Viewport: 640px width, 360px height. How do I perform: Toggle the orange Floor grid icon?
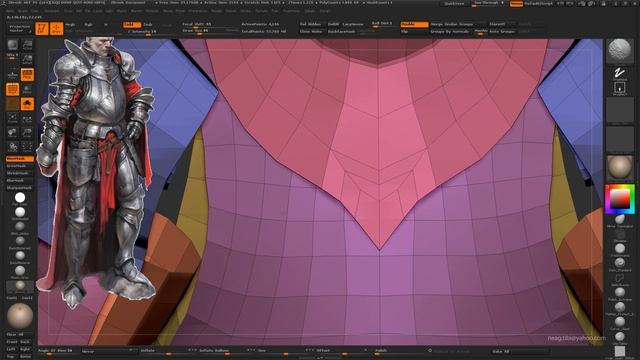point(13,89)
